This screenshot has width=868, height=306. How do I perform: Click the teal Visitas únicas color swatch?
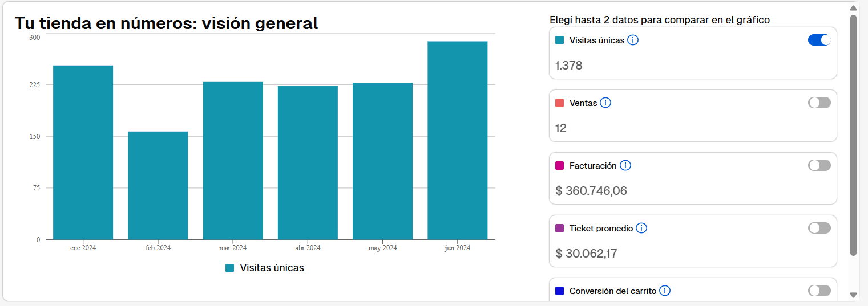[560, 40]
